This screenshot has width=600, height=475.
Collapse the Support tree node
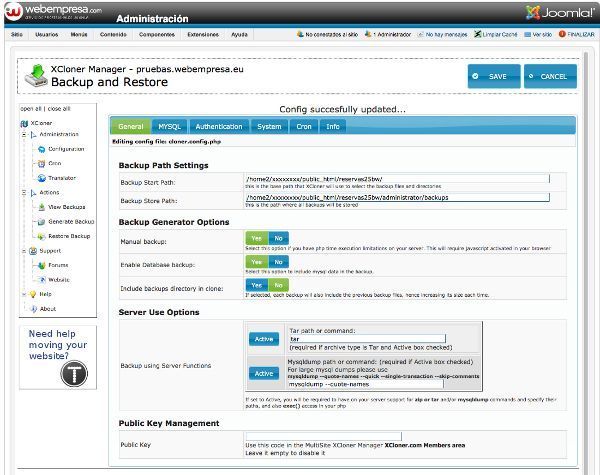point(24,251)
